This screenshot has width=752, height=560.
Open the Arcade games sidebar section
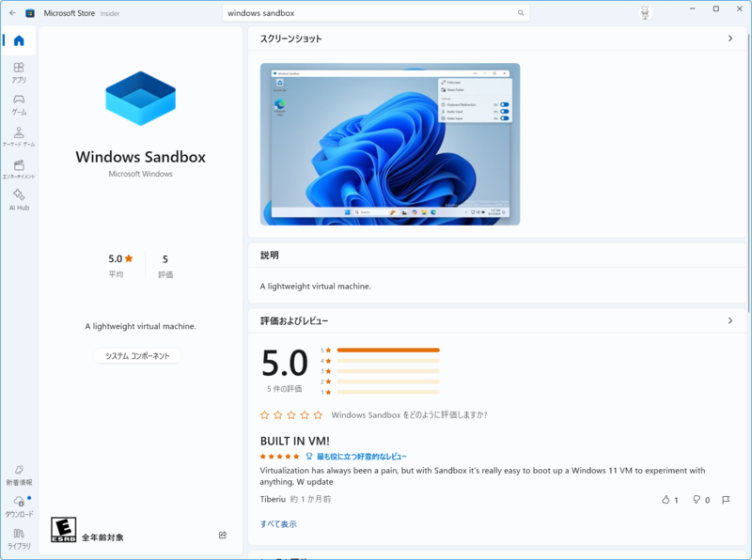(x=19, y=137)
